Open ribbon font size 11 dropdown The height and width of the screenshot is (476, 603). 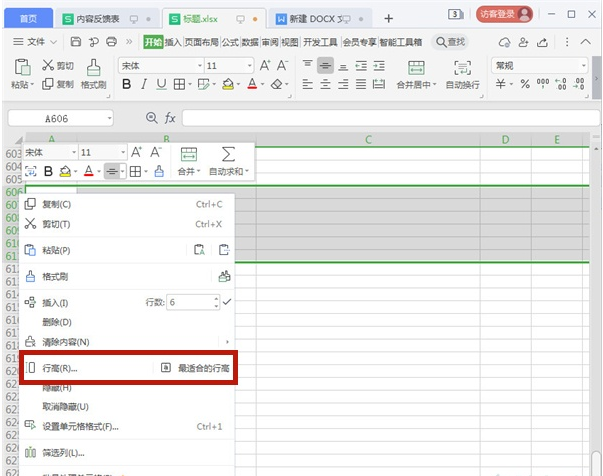pos(250,66)
